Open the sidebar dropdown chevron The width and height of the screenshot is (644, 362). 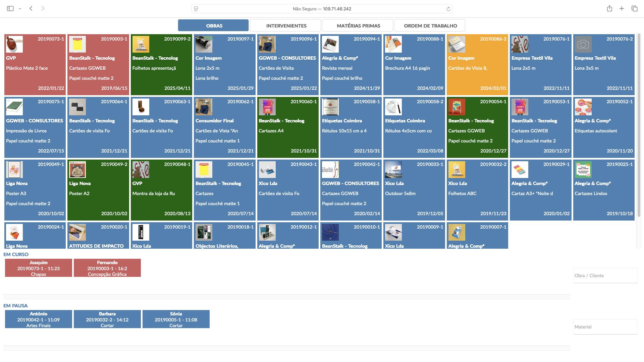[x=20, y=9]
